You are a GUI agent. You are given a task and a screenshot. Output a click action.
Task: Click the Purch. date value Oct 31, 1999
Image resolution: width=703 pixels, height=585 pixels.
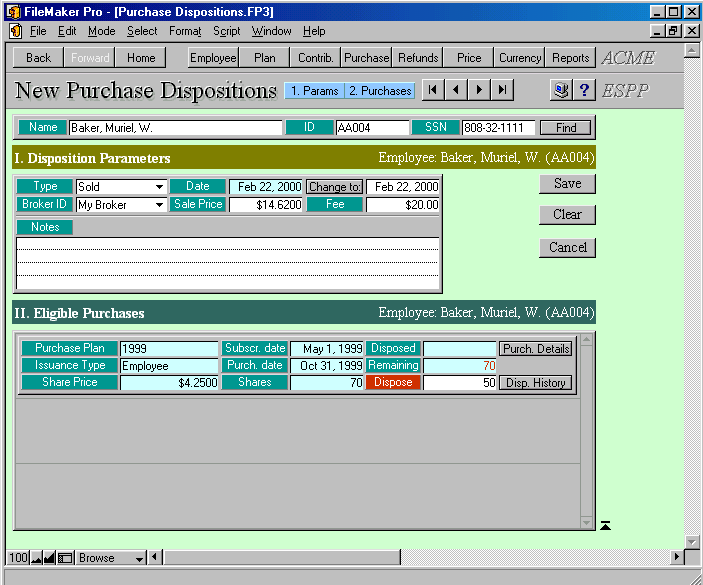click(x=327, y=366)
